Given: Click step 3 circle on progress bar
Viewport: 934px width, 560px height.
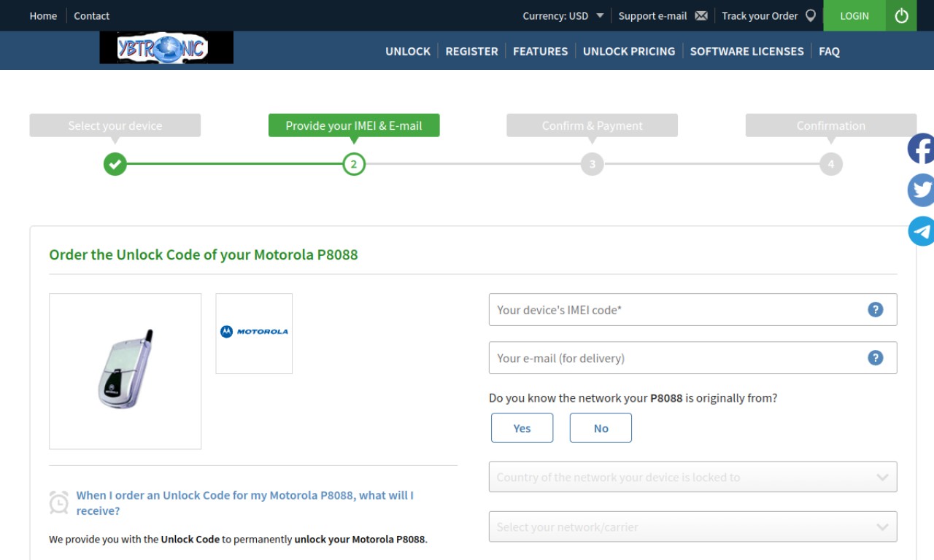Looking at the screenshot, I should [x=592, y=164].
